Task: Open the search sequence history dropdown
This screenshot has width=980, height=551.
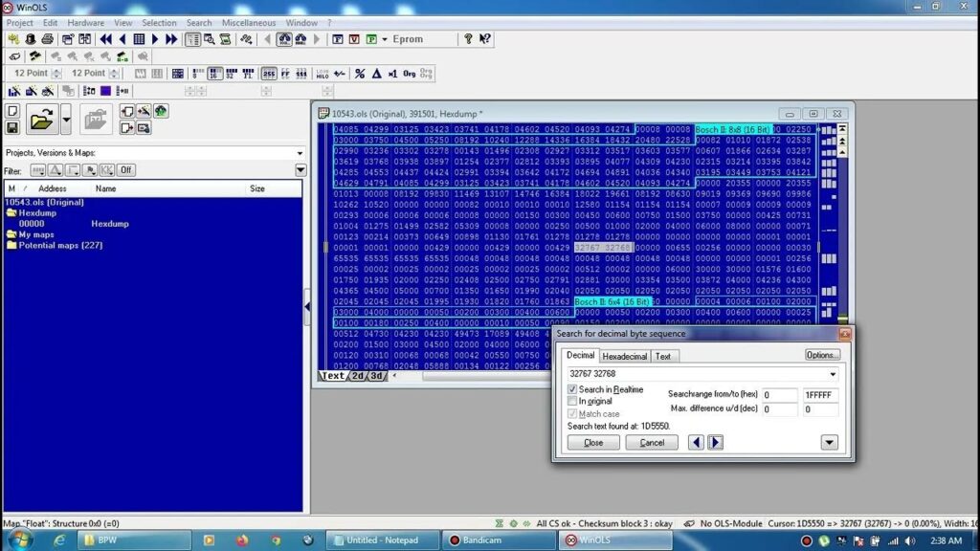Action: 833,374
